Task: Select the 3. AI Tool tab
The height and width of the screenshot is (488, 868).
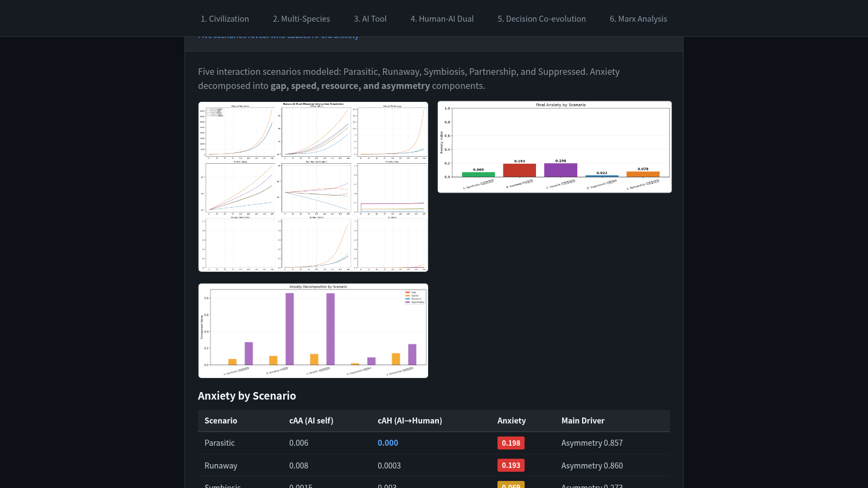Action: pos(370,18)
